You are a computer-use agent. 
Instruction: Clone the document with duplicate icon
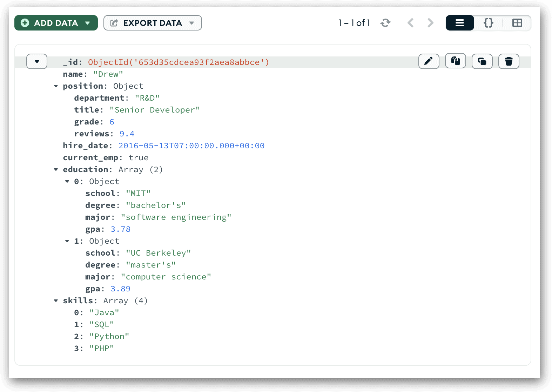482,61
